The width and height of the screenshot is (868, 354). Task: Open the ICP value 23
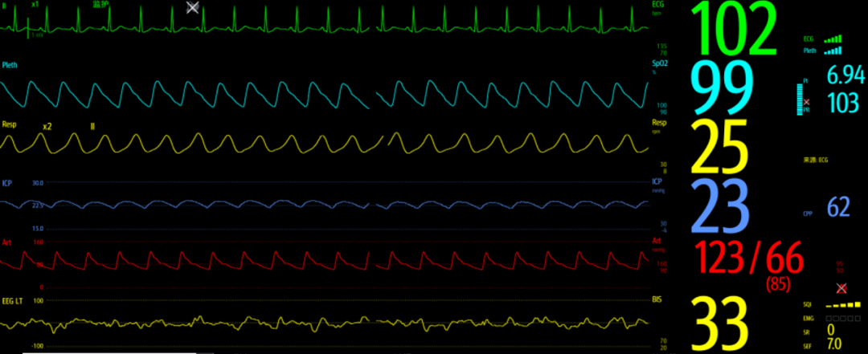(x=719, y=207)
